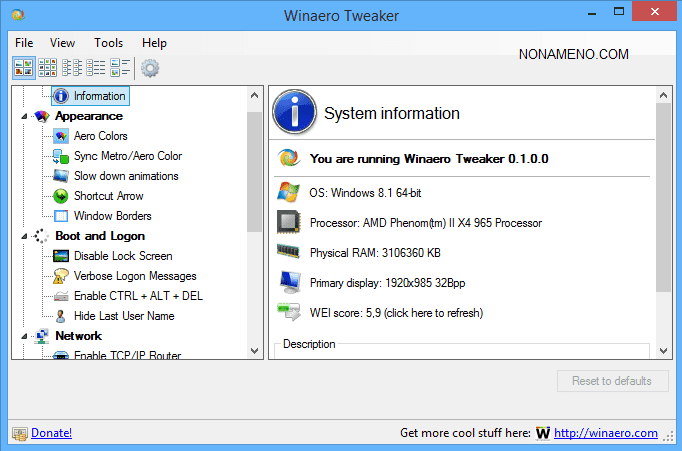Open the http://winaero.com link
The image size is (682, 451).
[x=606, y=433]
